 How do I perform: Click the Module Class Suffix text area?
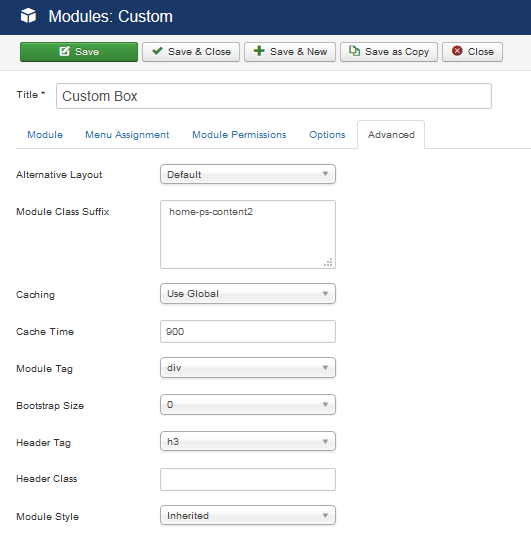(x=248, y=235)
